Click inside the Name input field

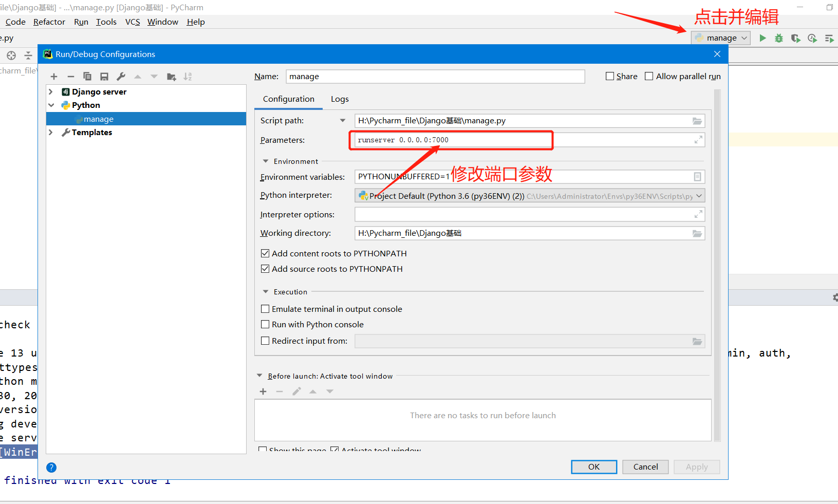click(x=435, y=76)
